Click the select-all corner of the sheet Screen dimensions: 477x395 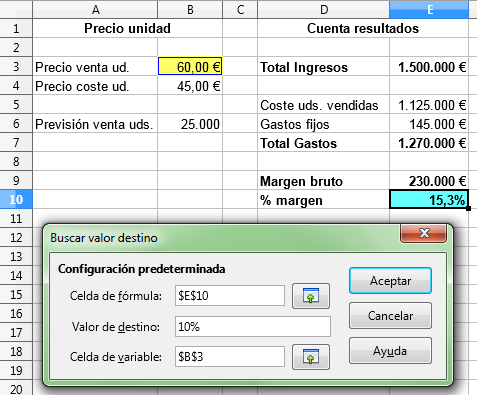[16, 9]
